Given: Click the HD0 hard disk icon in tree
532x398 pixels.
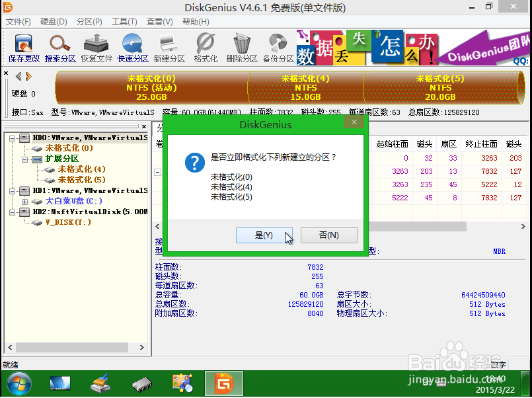Looking at the screenshot, I should 24,138.
